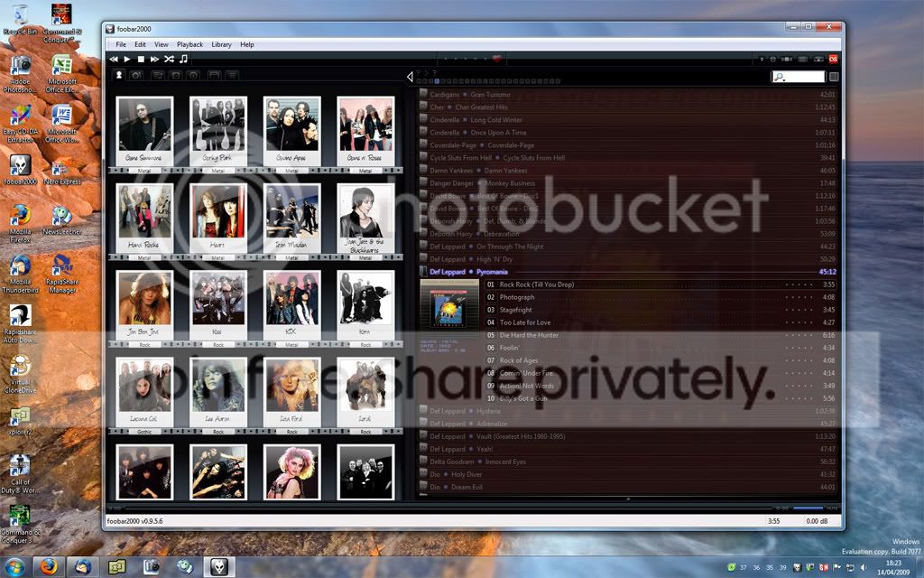Open the View menu

(x=161, y=44)
